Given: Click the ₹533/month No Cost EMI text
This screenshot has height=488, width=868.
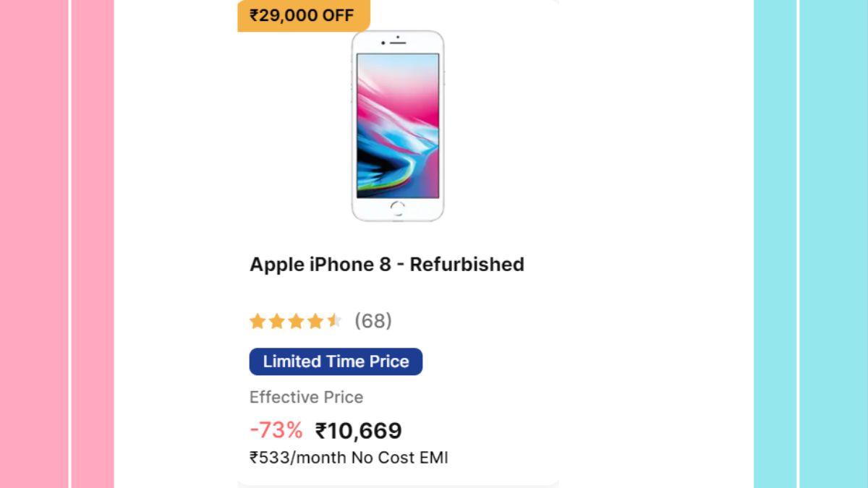Looking at the screenshot, I should tap(349, 458).
